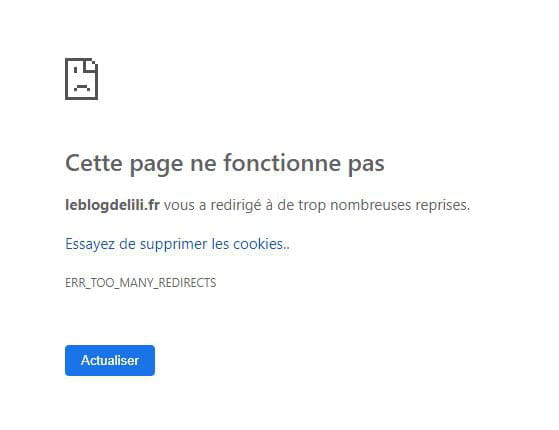Click the folded corner of the page icon
This screenshot has height=430, width=559.
click(91, 65)
